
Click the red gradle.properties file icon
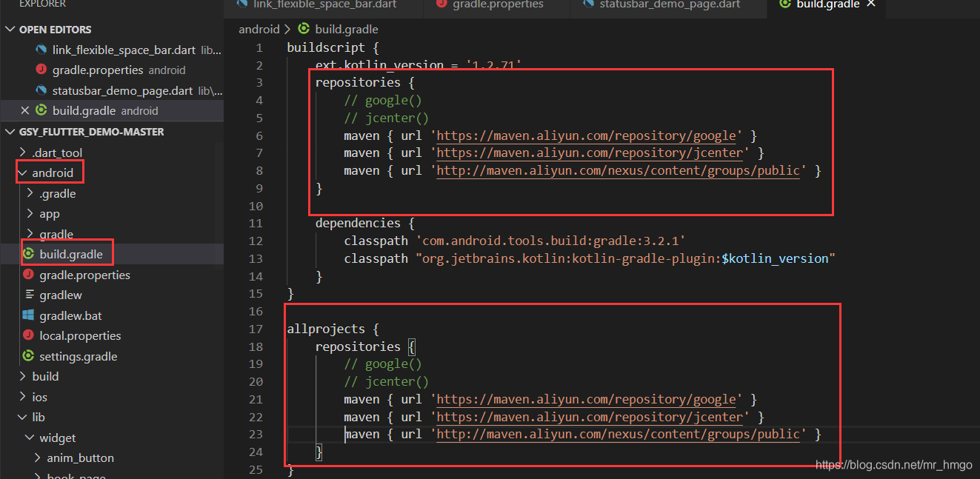point(27,275)
